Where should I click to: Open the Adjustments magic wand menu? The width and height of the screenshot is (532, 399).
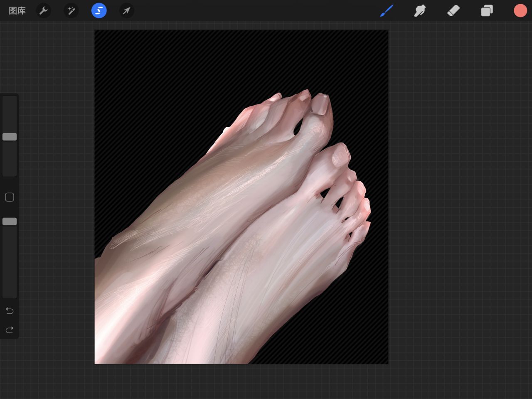tap(71, 11)
